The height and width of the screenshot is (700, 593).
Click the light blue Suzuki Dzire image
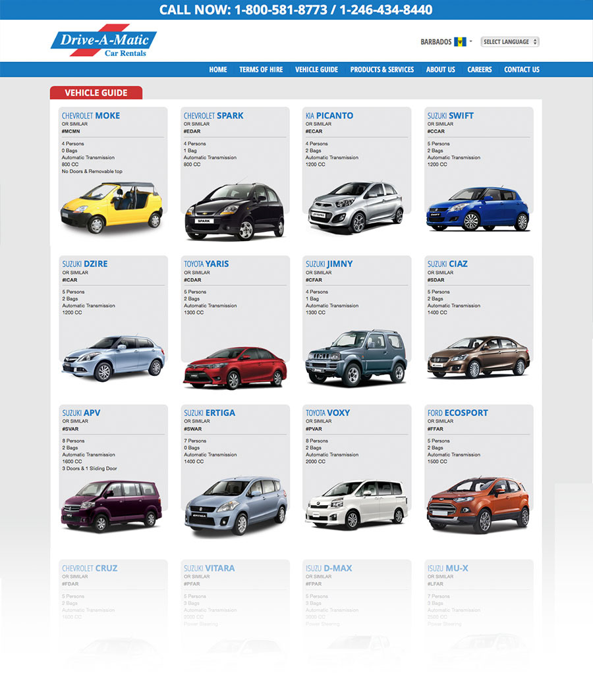point(113,358)
